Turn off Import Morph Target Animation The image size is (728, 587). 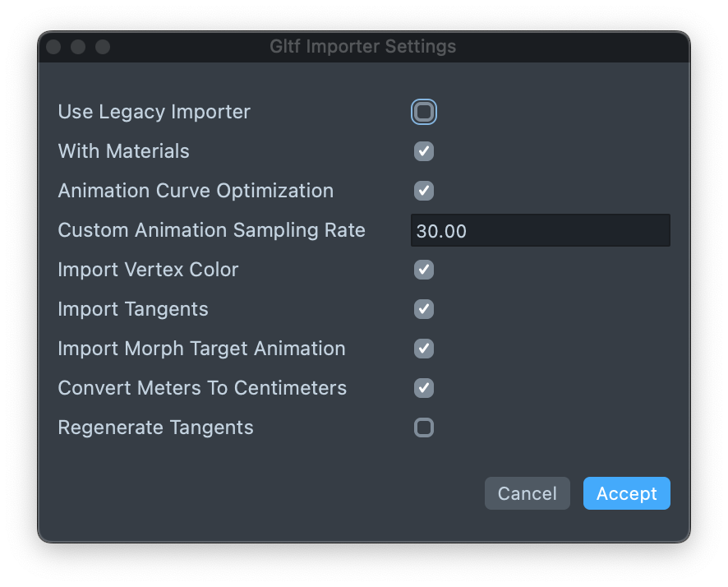pos(423,349)
